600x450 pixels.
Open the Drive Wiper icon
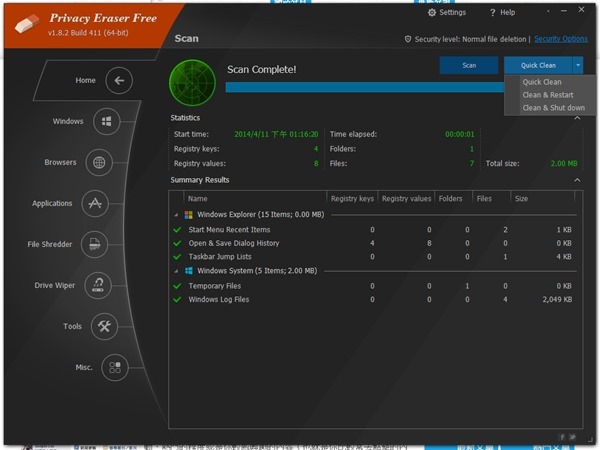tap(98, 285)
